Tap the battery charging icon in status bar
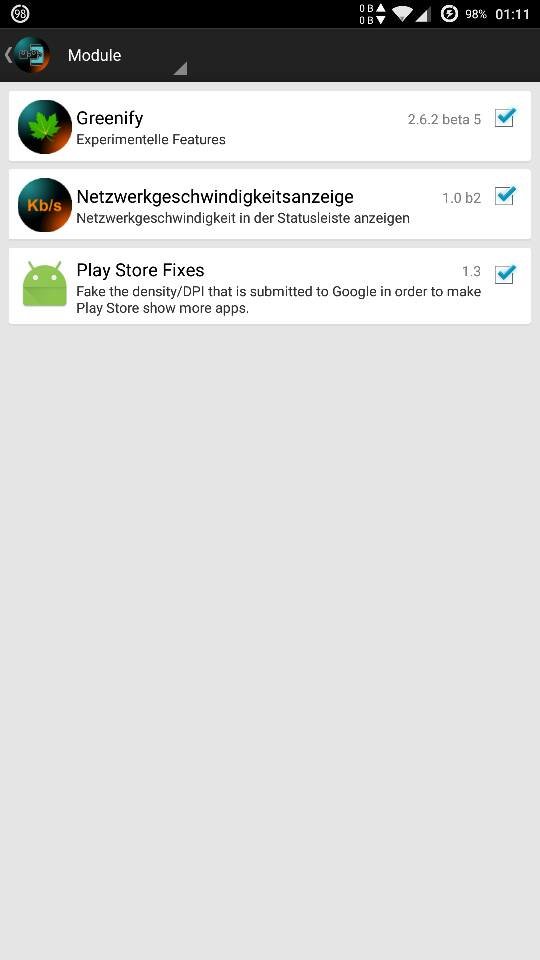The height and width of the screenshot is (960, 540). (449, 13)
